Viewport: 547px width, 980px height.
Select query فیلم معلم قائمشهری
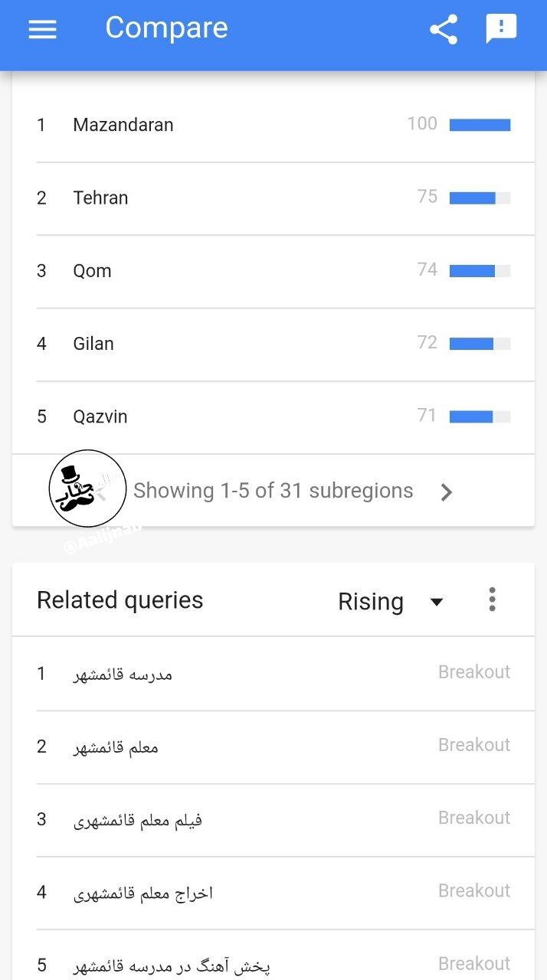point(138,820)
